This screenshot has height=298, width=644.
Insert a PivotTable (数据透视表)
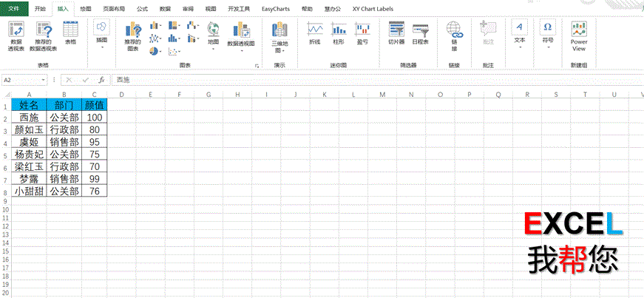[16, 35]
